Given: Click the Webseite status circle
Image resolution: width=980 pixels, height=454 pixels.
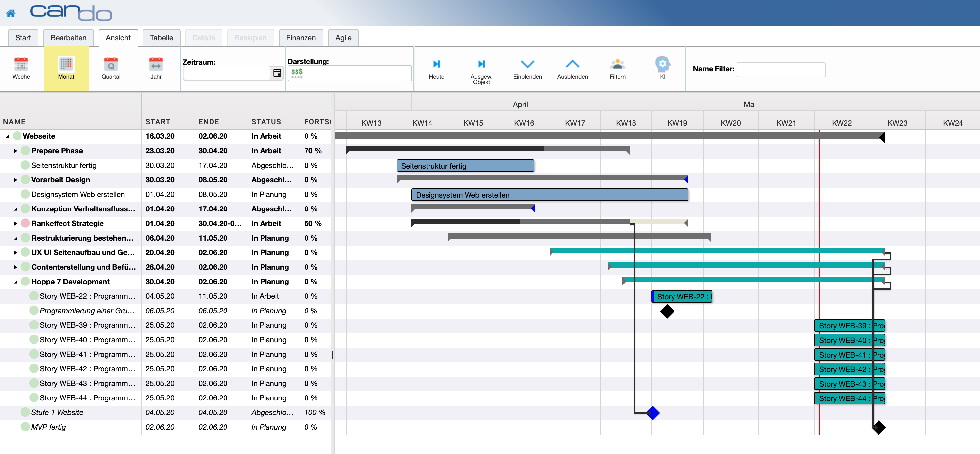Looking at the screenshot, I should tap(17, 136).
